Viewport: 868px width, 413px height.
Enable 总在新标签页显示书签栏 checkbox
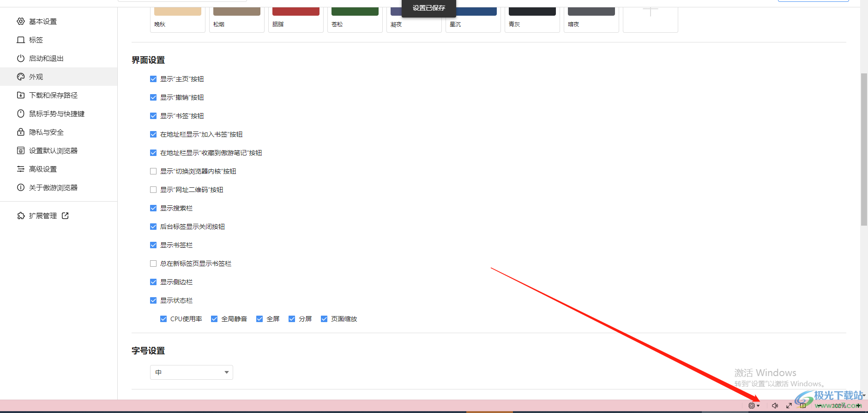pos(153,263)
